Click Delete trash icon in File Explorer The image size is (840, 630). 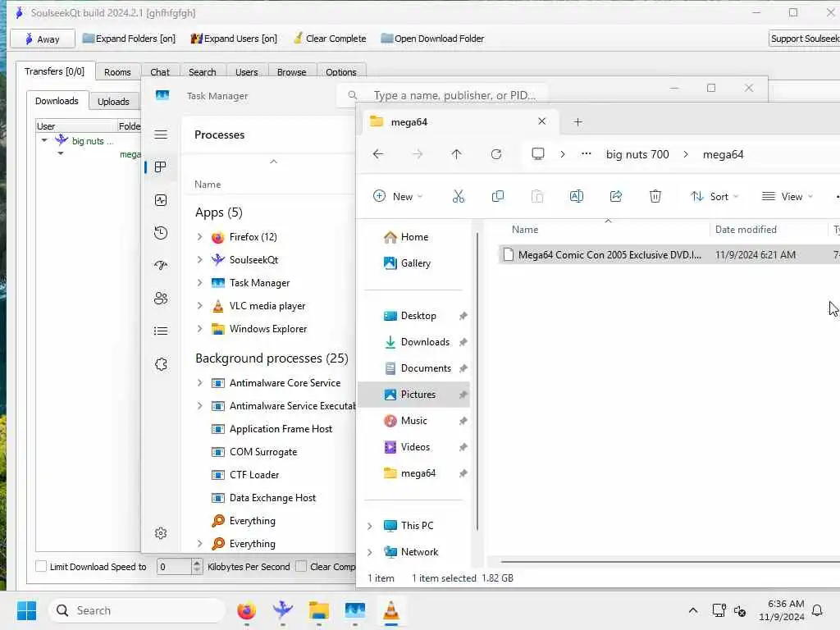pyautogui.click(x=655, y=197)
